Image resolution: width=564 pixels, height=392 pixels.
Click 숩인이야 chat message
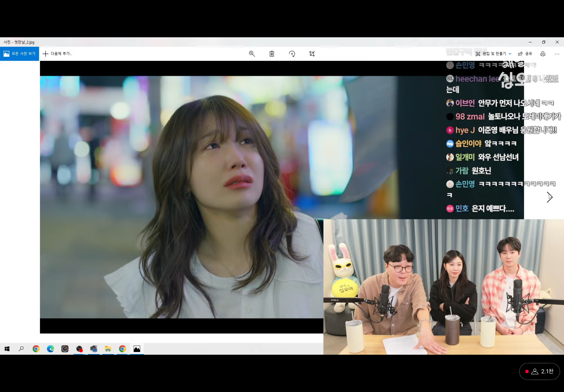pos(481,143)
